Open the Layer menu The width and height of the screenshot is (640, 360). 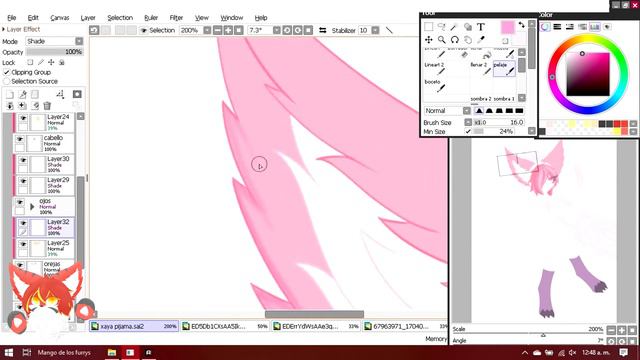coord(88,18)
